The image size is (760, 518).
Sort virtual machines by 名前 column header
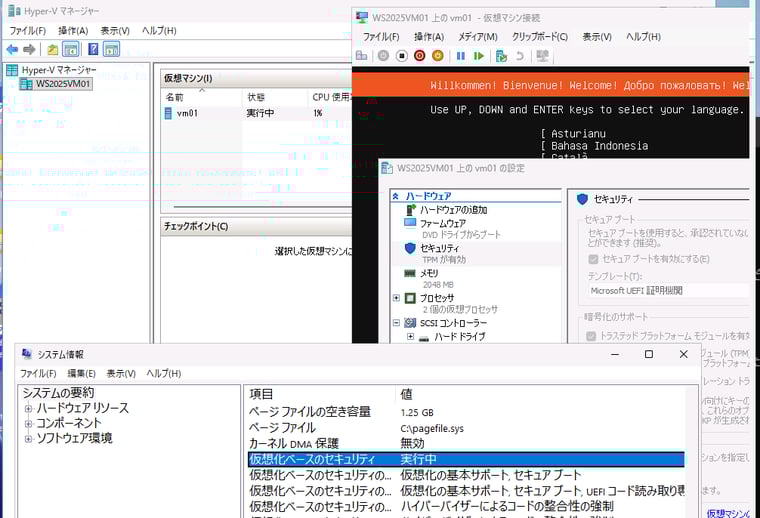202,97
